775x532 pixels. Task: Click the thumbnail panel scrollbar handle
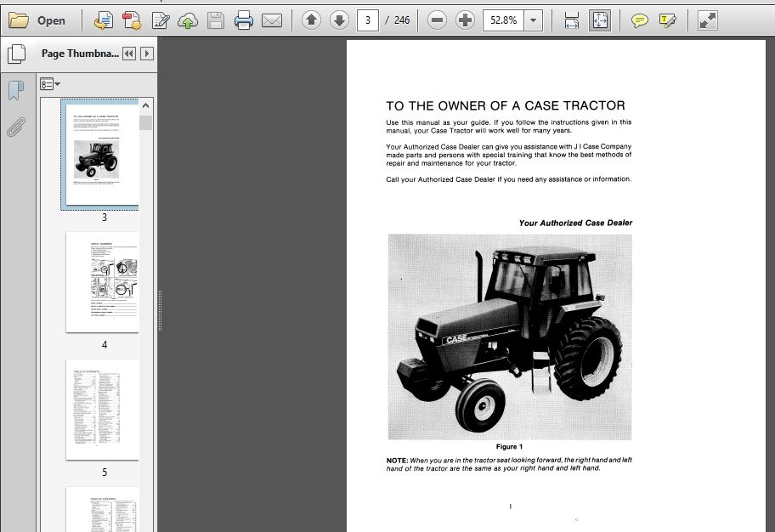(146, 122)
